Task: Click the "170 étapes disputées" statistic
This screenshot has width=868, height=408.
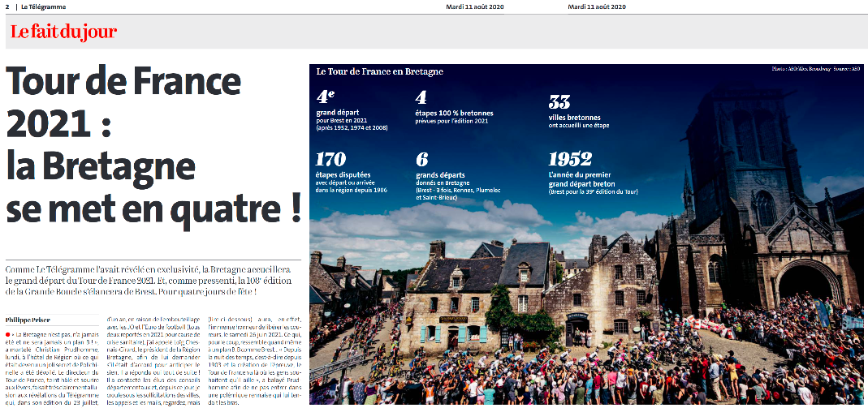Action: (x=355, y=171)
